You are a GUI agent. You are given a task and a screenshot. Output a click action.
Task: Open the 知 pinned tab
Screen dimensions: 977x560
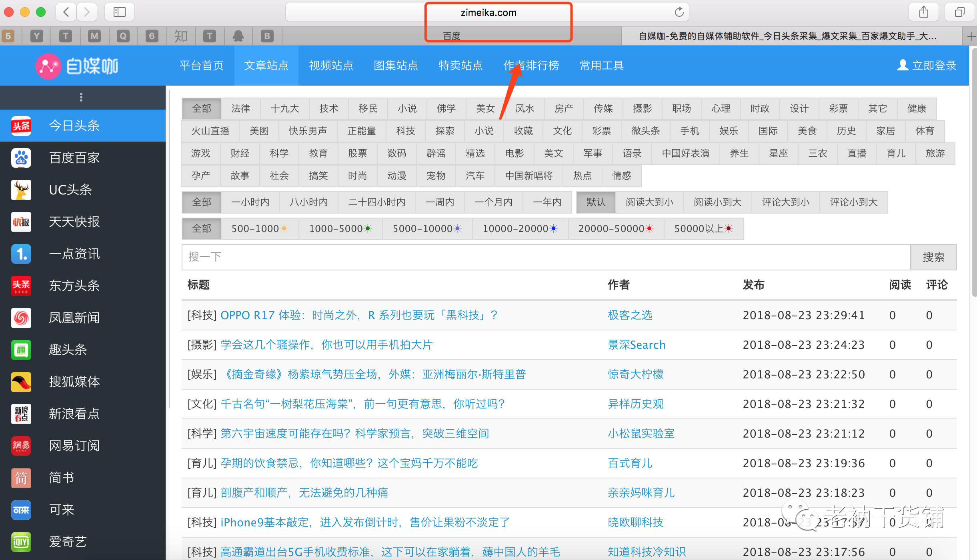[181, 36]
